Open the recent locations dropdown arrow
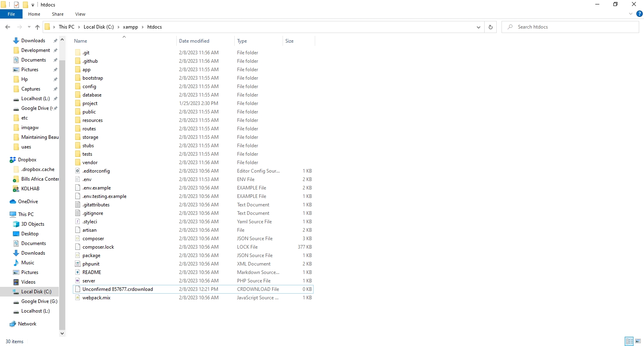 29,27
